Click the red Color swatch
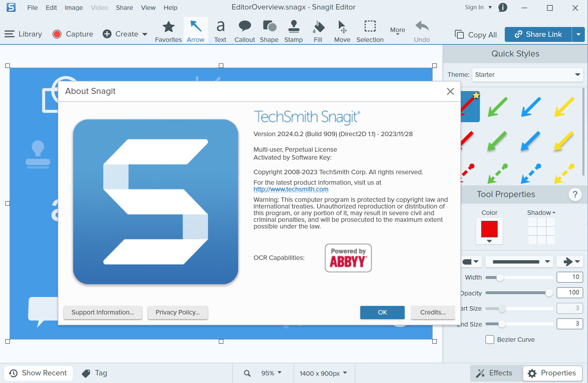This screenshot has width=588, height=383. 489,229
